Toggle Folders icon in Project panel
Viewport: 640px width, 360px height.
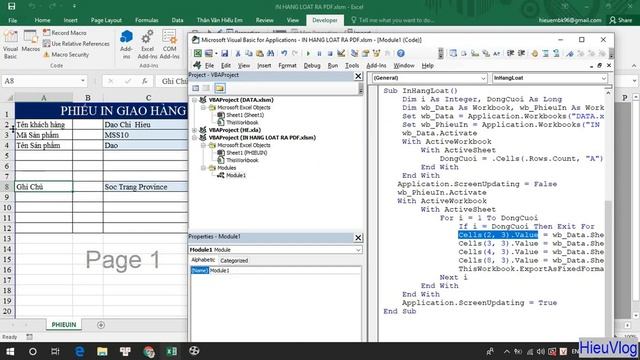click(x=220, y=88)
